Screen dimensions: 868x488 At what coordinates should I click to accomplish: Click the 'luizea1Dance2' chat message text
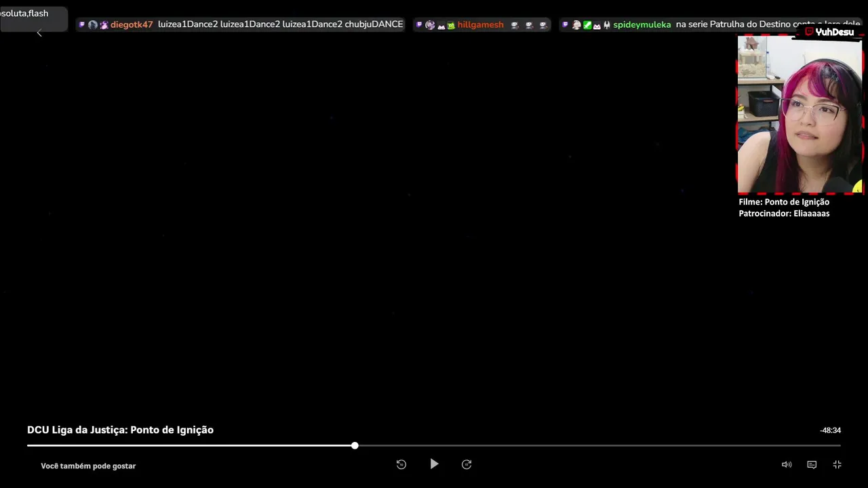click(281, 24)
